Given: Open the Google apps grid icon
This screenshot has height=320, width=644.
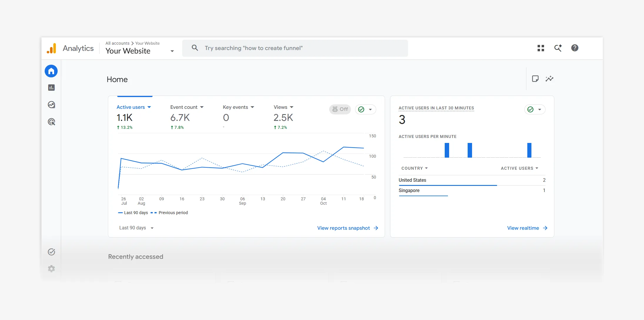Looking at the screenshot, I should pyautogui.click(x=541, y=48).
